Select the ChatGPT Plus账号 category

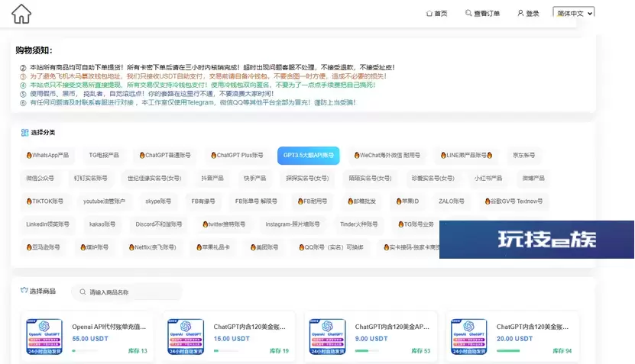pyautogui.click(x=237, y=156)
